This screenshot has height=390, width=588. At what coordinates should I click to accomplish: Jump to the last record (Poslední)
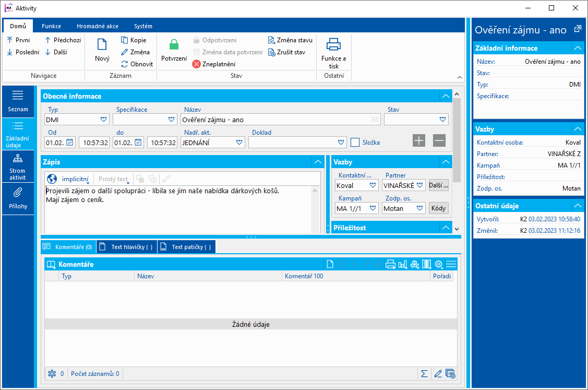point(23,52)
